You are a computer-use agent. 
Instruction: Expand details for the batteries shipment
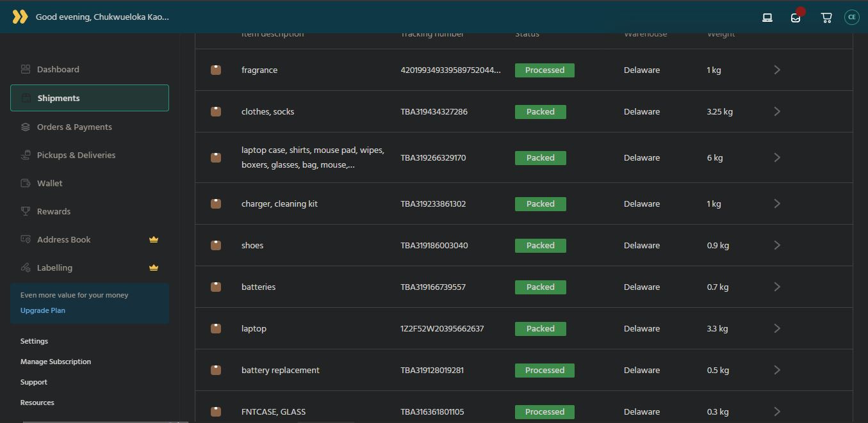(x=776, y=287)
